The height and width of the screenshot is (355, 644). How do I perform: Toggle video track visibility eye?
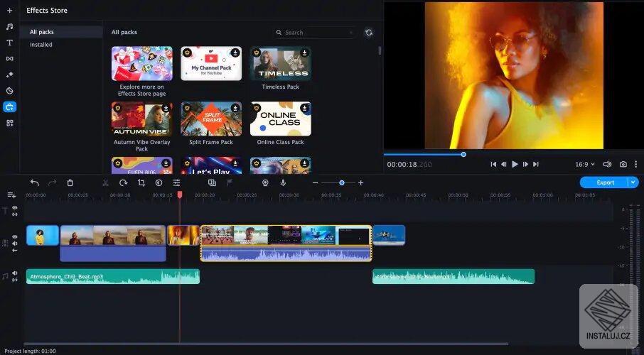pyautogui.click(x=15, y=237)
